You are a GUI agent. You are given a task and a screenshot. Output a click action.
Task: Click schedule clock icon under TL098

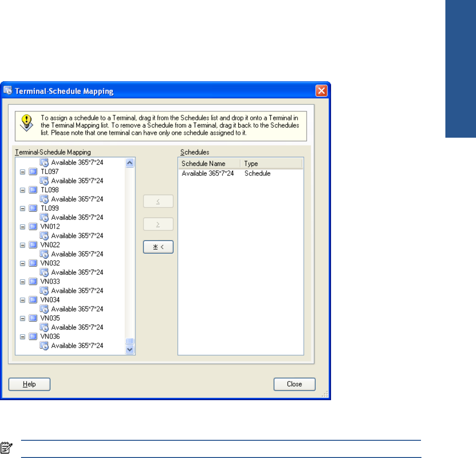click(44, 199)
